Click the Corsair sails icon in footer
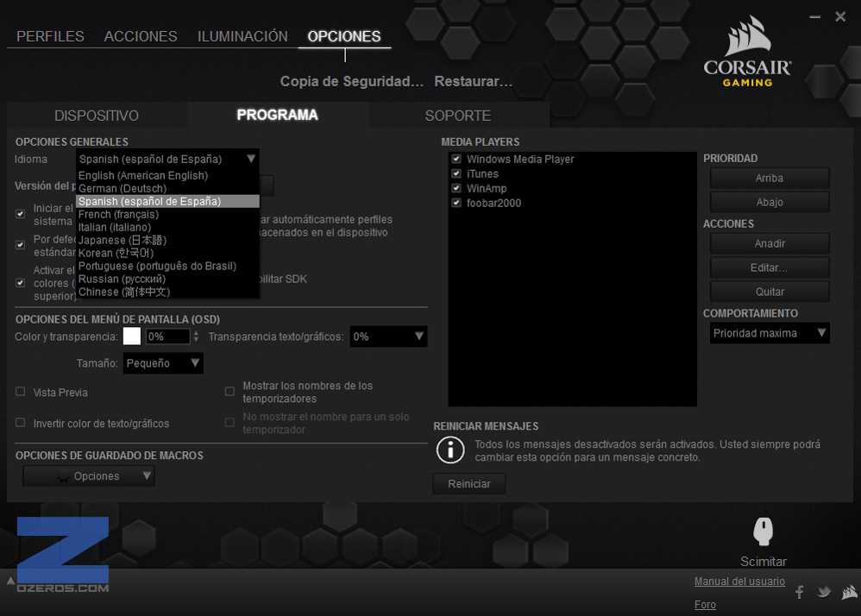861x616 pixels. pos(850,592)
